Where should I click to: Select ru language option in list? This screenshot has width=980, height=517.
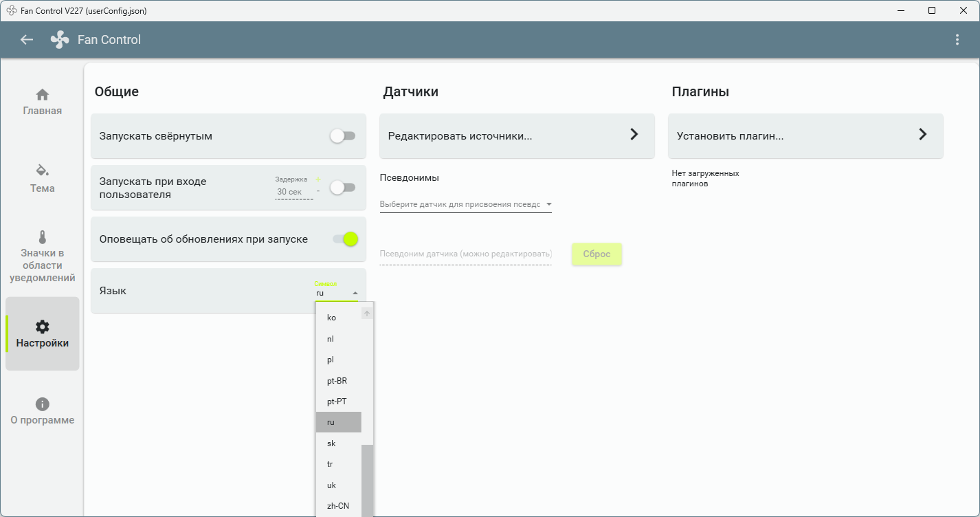pyautogui.click(x=339, y=422)
